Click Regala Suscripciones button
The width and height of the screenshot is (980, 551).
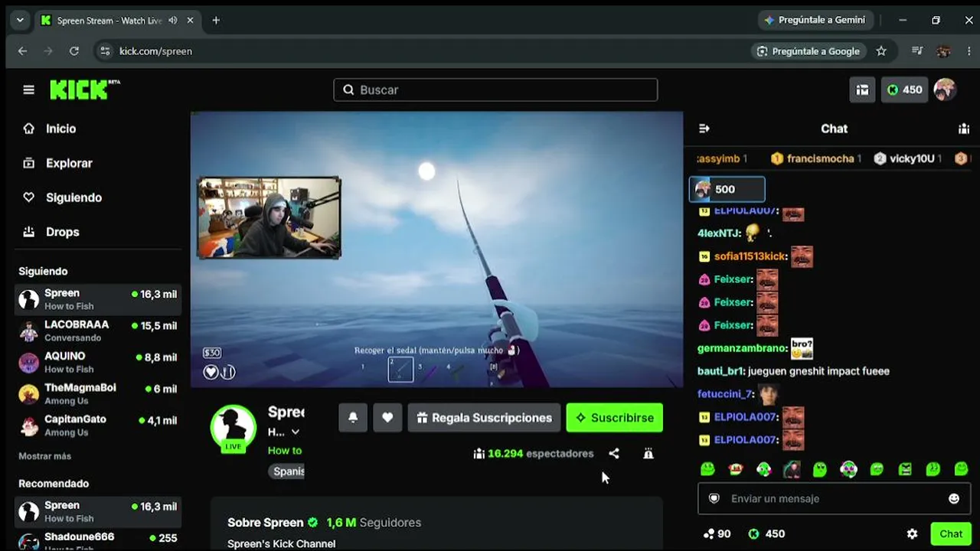(484, 418)
